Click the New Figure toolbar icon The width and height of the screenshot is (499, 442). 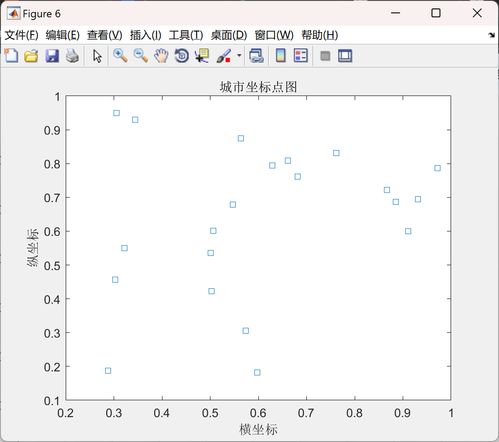(x=11, y=56)
